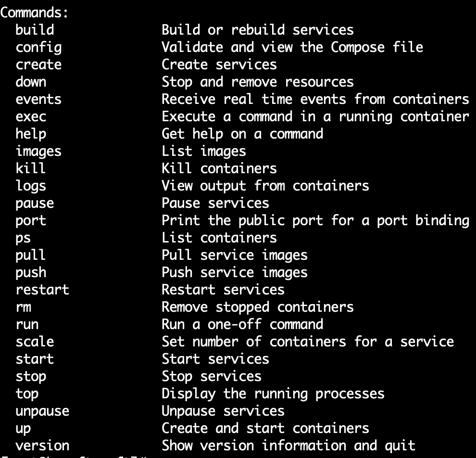The width and height of the screenshot is (476, 458).
Task: Click the "kill" command name
Action: click(x=31, y=168)
